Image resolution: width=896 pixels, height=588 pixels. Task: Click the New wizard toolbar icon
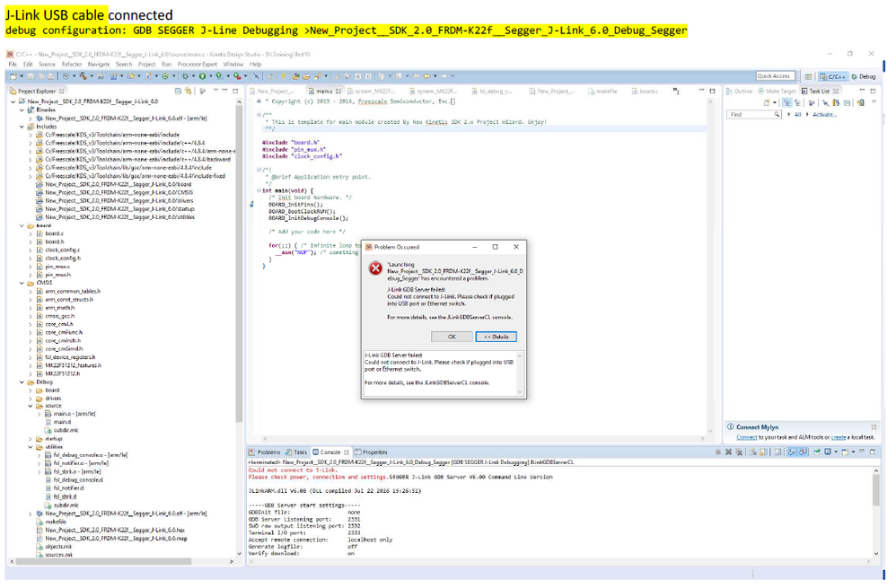12,76
